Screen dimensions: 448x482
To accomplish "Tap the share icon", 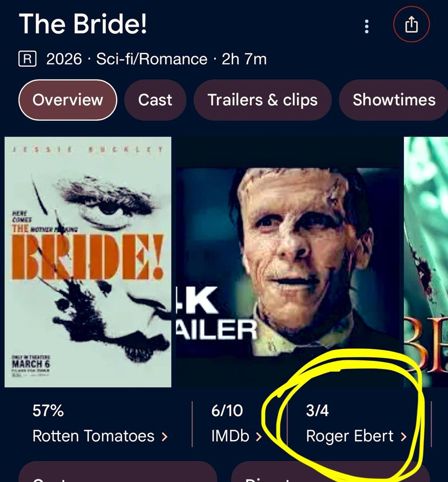I will tap(411, 25).
